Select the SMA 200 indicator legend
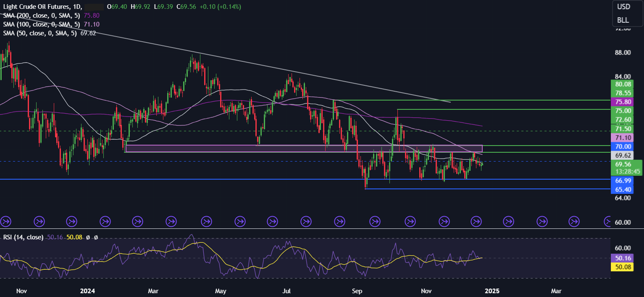Viewport: 644px width, 297px height. point(42,15)
